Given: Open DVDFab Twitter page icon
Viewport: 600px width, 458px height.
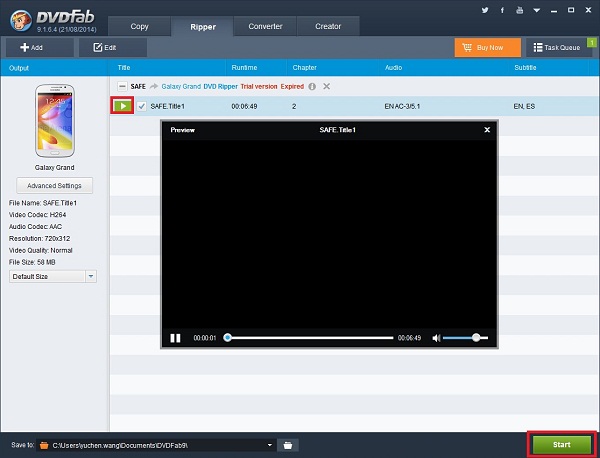Looking at the screenshot, I should pyautogui.click(x=485, y=10).
